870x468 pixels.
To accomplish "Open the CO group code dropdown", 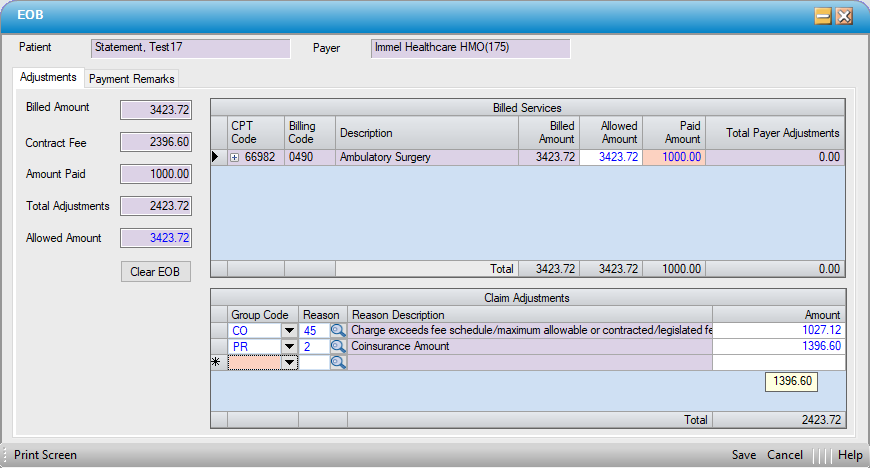I will [290, 330].
